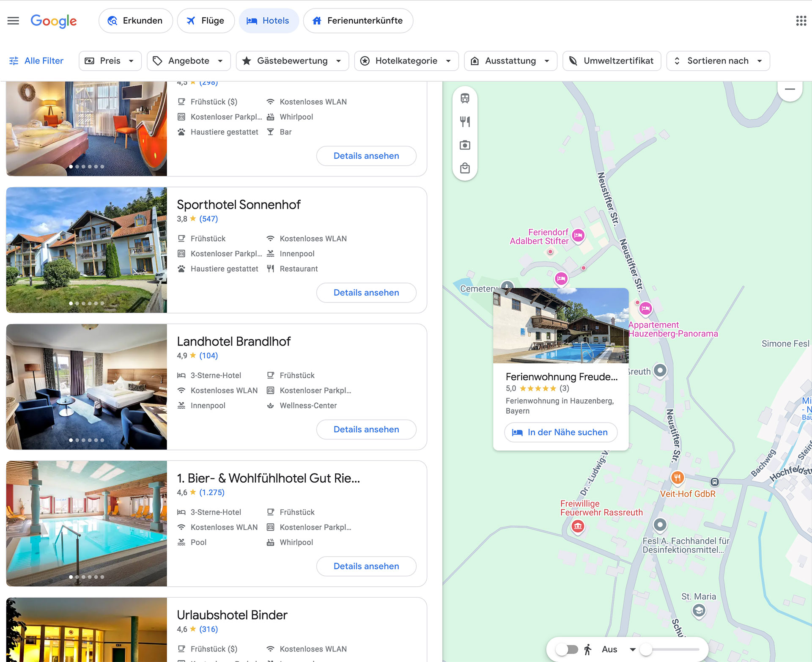The image size is (812, 662).
Task: Open the Ausstattung dropdown
Action: (x=510, y=61)
